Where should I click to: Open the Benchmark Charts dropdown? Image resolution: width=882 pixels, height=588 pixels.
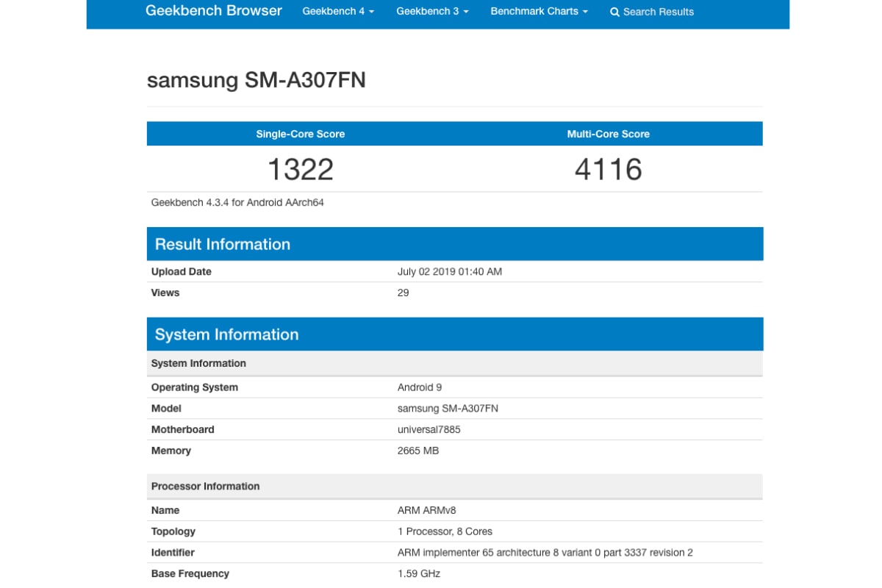(539, 12)
